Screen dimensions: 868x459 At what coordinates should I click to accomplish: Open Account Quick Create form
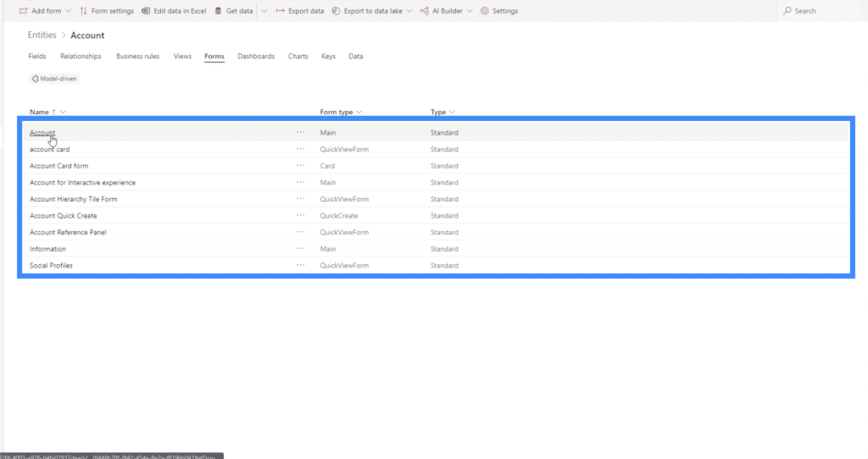[63, 216]
